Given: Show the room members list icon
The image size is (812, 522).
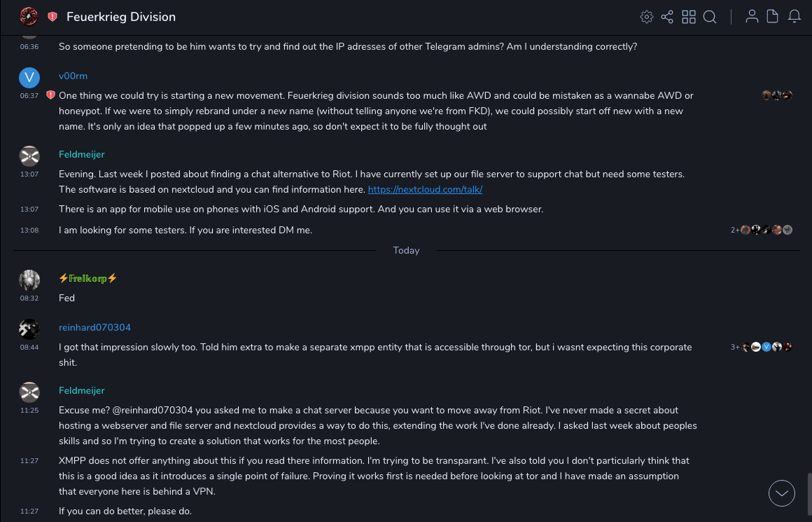Looking at the screenshot, I should 752,17.
